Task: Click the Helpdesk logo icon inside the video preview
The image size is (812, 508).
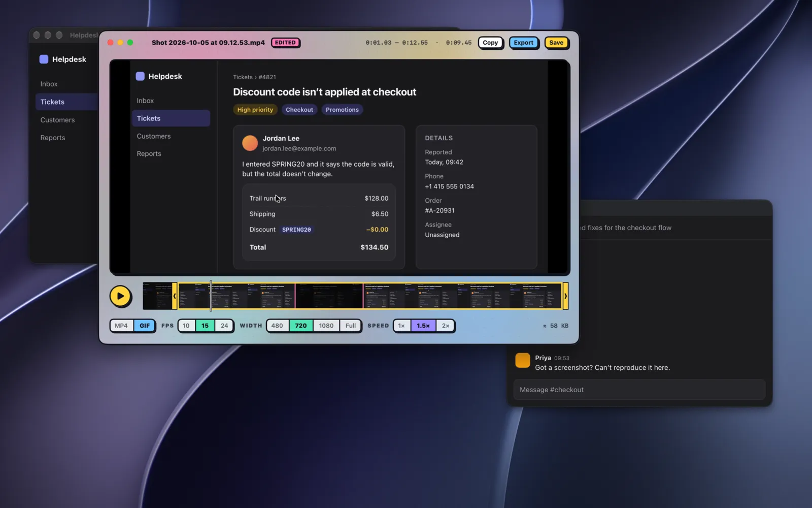Action: (x=140, y=76)
